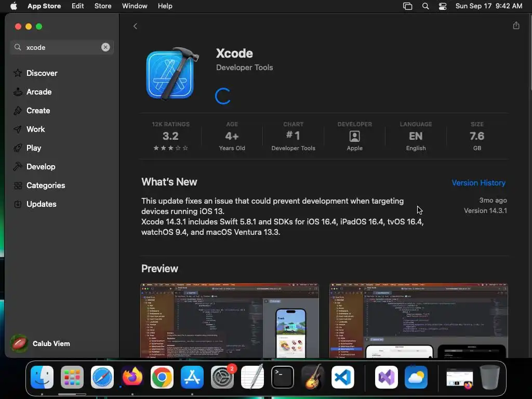Clear the xcode search text
Screen dimensions: 532x399
tap(105, 47)
